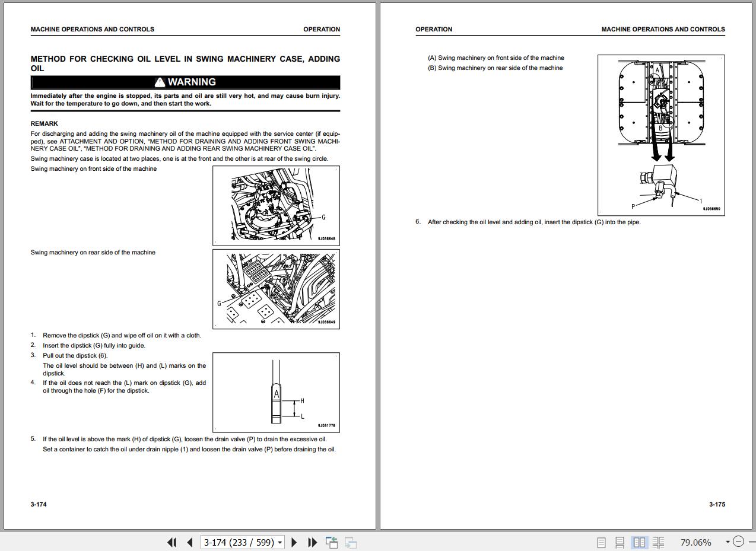Go to the first page
This screenshot has height=551, width=756.
pos(172,542)
